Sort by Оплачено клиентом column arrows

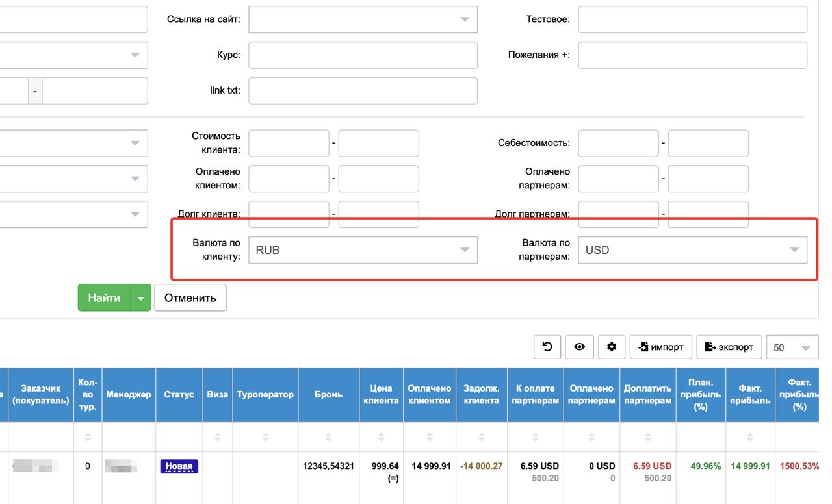click(429, 437)
